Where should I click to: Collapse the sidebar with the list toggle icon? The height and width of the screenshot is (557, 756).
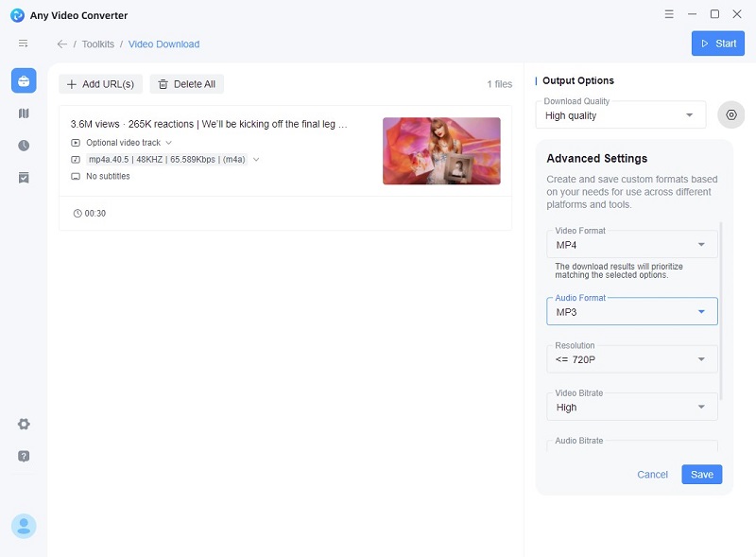(x=23, y=44)
